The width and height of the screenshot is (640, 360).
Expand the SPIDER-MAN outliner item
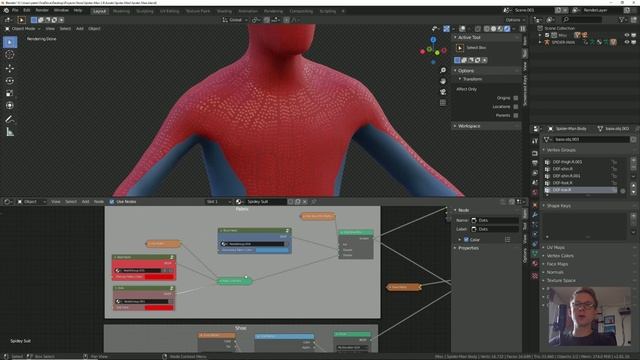540,42
